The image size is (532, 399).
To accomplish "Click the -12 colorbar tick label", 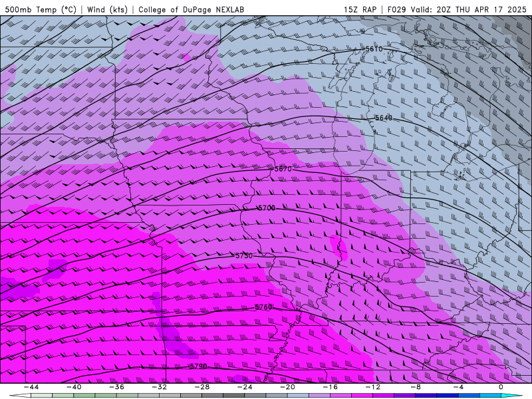I will pos(373,387).
